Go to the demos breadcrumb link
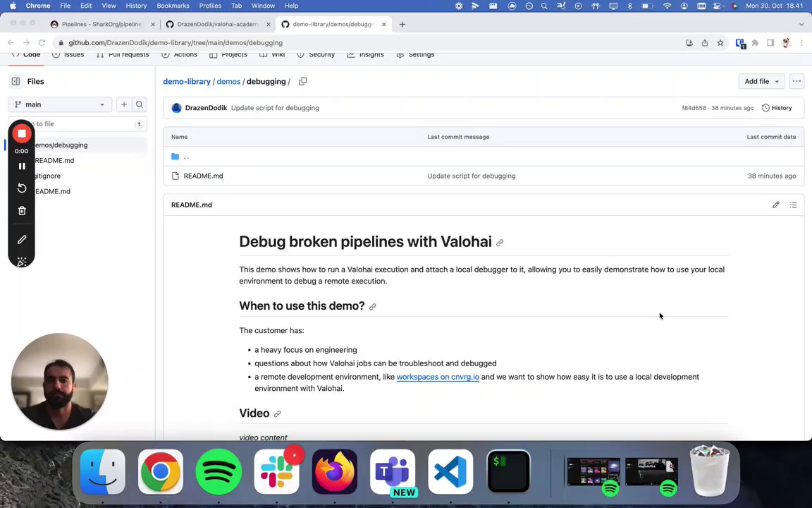The width and height of the screenshot is (812, 508). [228, 81]
